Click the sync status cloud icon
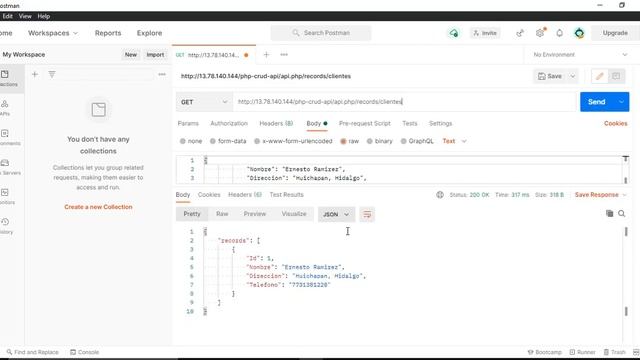Image resolution: width=640 pixels, height=360 pixels. coord(453,33)
